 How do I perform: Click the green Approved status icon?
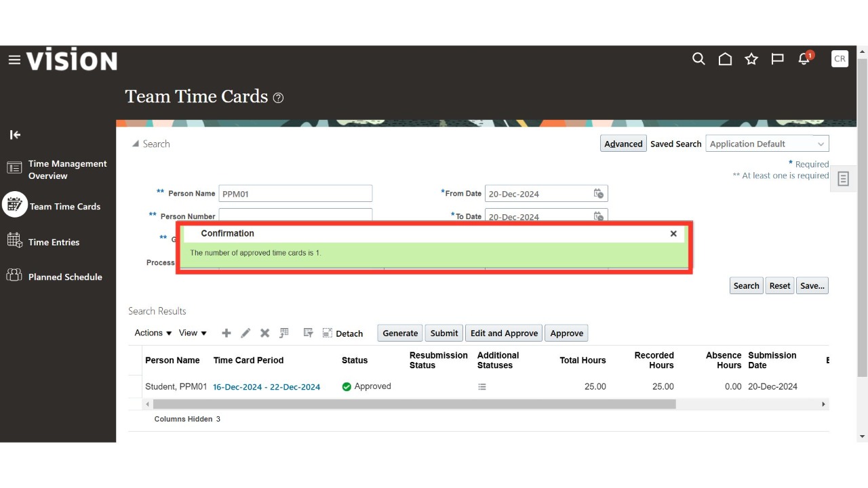pyautogui.click(x=347, y=386)
